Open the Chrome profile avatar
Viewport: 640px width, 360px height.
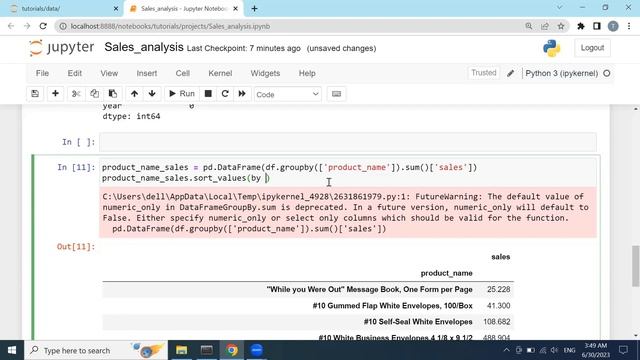click(x=613, y=26)
